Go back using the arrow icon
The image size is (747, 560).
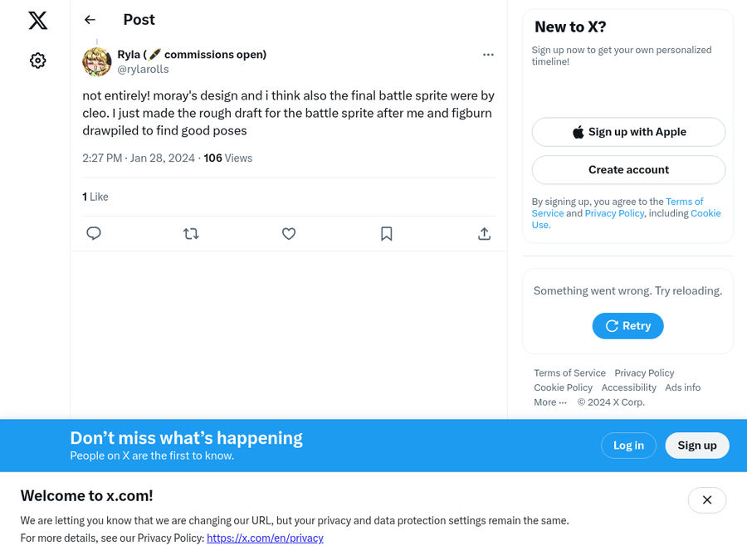click(x=90, y=20)
